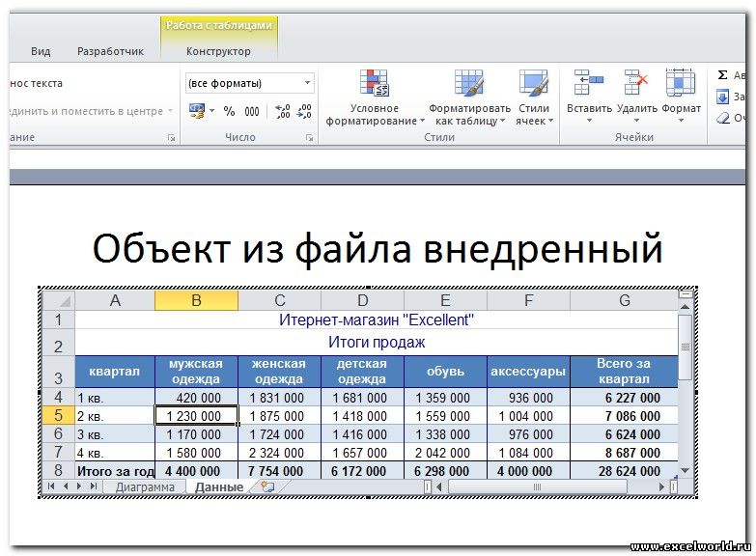Click the Format cells (Формат) icon
Screen dimensions: 756x556
(681, 82)
